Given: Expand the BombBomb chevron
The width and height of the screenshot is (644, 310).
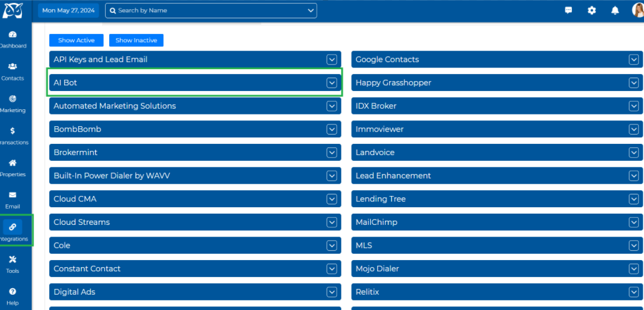Looking at the screenshot, I should point(332,129).
